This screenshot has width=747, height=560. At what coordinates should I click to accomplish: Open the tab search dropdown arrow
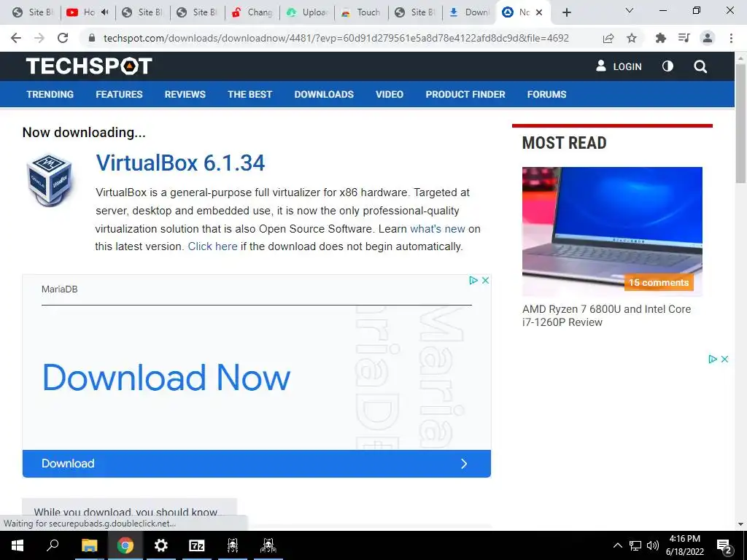click(x=630, y=10)
